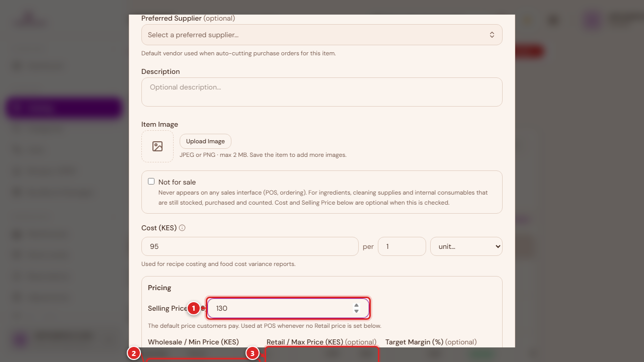Click the 'Not for sale' label text
Screen dimensions: 644x362
[177, 182]
